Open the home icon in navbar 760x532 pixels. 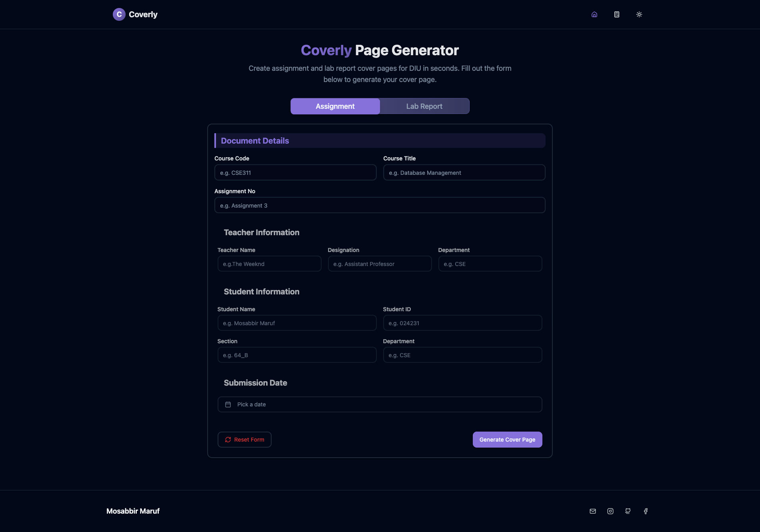pos(594,14)
